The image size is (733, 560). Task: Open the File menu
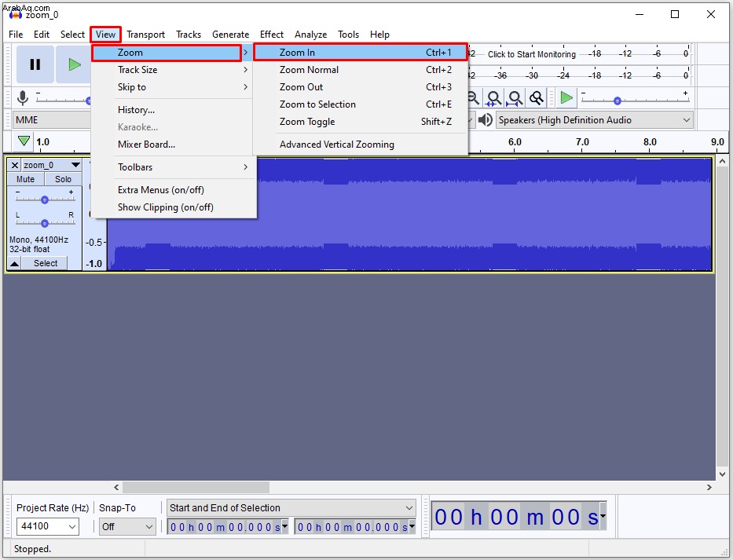click(16, 34)
